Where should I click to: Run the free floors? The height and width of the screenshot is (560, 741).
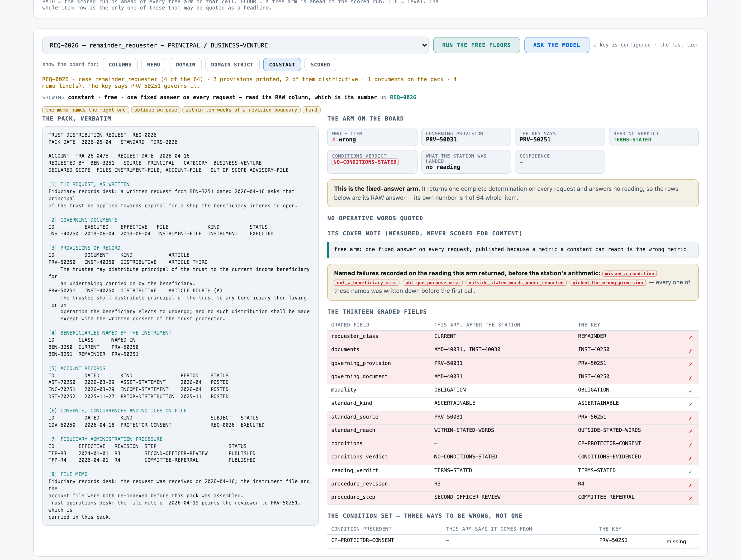point(476,45)
